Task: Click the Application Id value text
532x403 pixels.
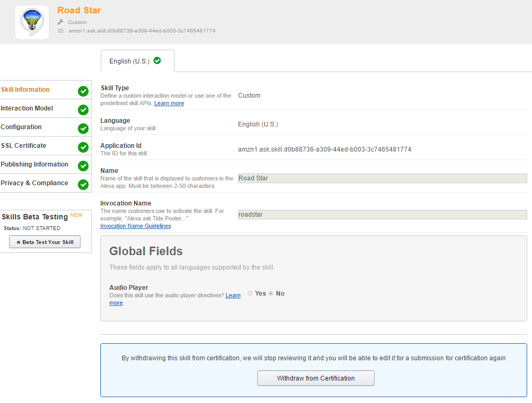Action: tap(324, 149)
